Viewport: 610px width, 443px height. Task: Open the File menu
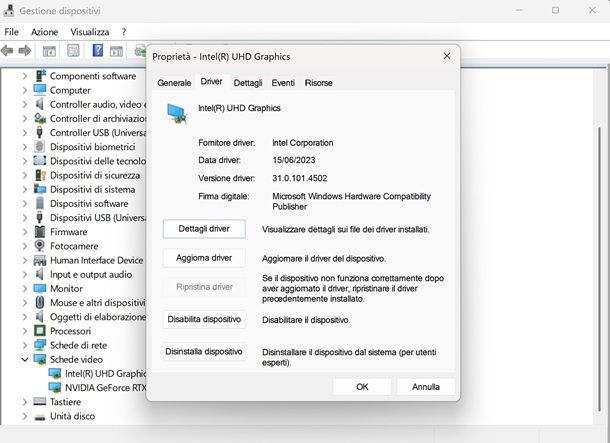(x=11, y=32)
